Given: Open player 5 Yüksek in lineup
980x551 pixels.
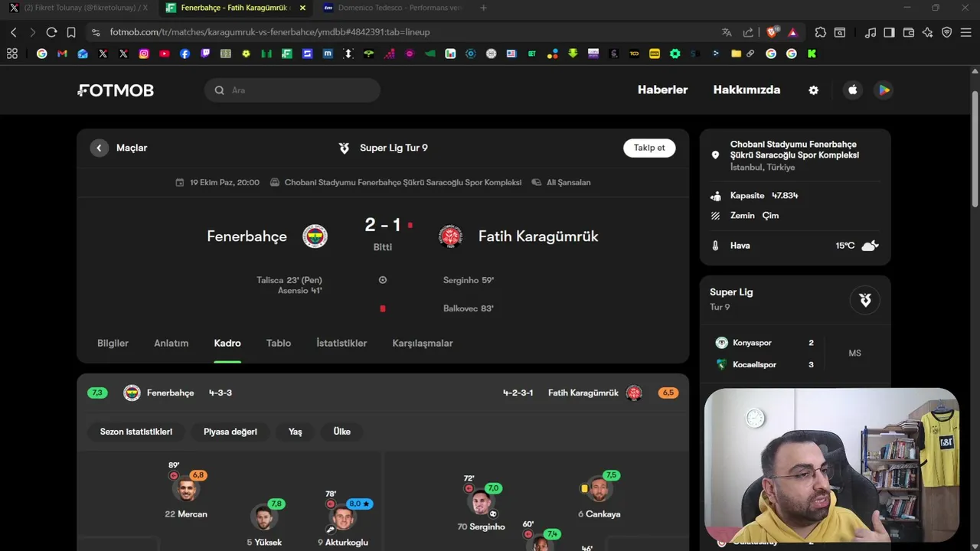Looking at the screenshot, I should click(264, 524).
